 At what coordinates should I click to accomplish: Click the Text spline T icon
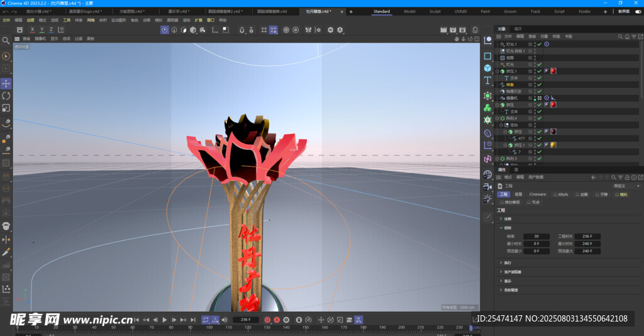pyautogui.click(x=487, y=81)
